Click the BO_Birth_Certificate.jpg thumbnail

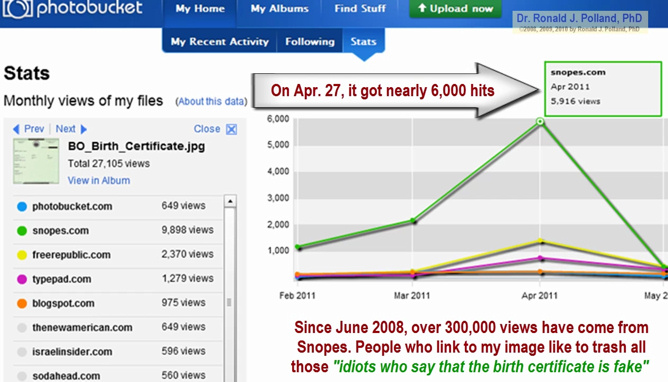pos(36,161)
